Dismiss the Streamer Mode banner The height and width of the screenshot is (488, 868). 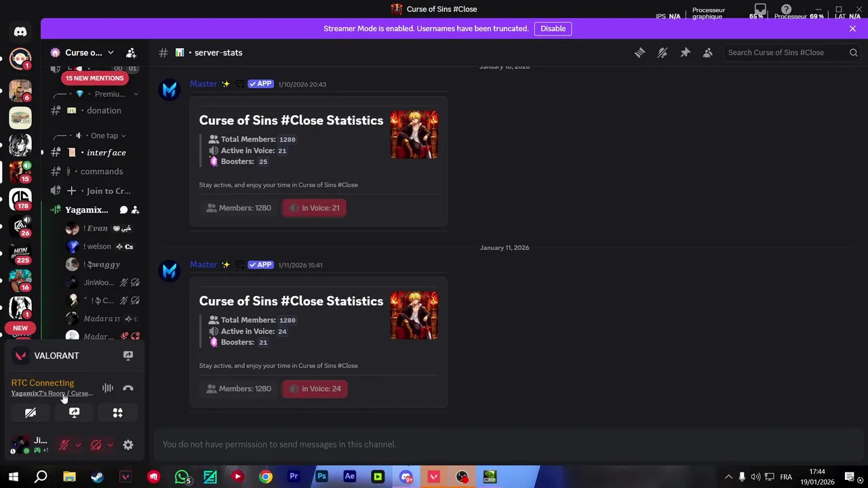[852, 28]
